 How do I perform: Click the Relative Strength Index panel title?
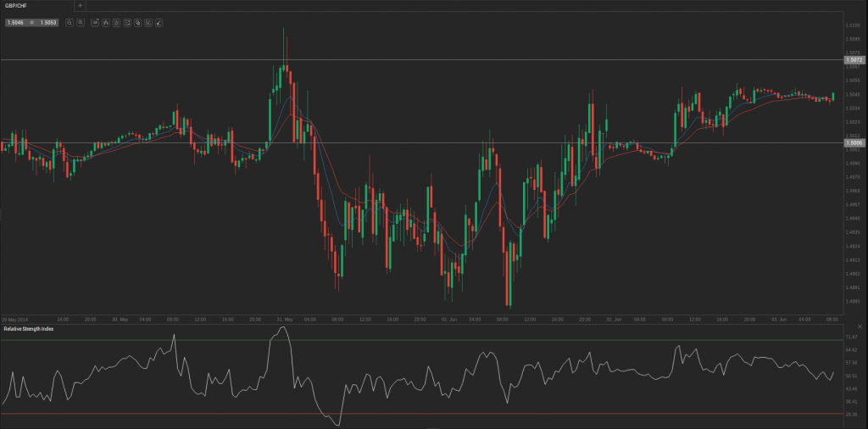click(x=28, y=328)
